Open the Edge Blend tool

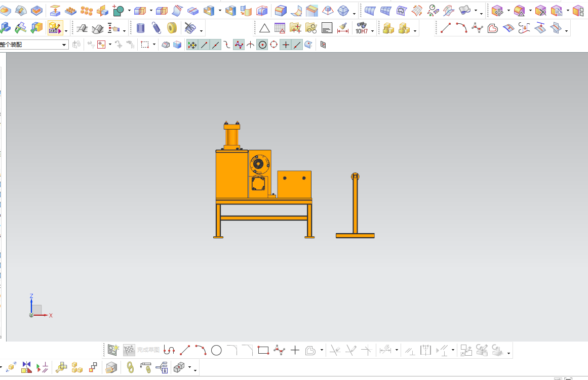(x=281, y=11)
